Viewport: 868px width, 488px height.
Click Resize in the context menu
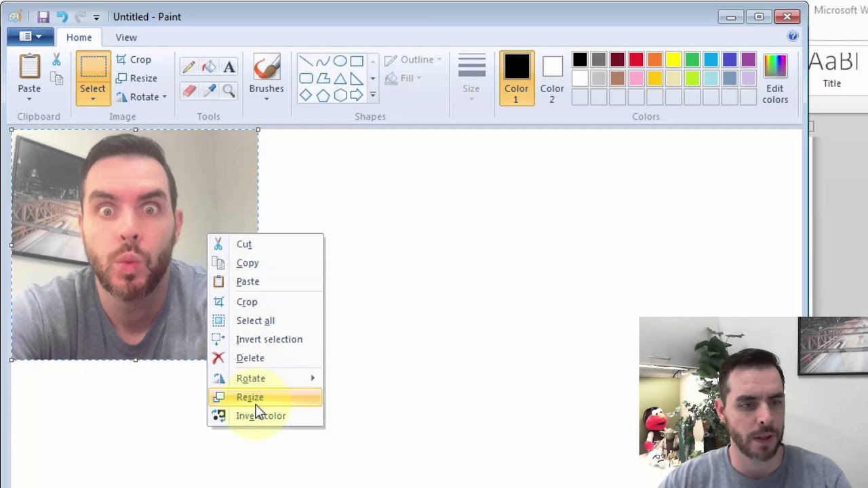250,397
